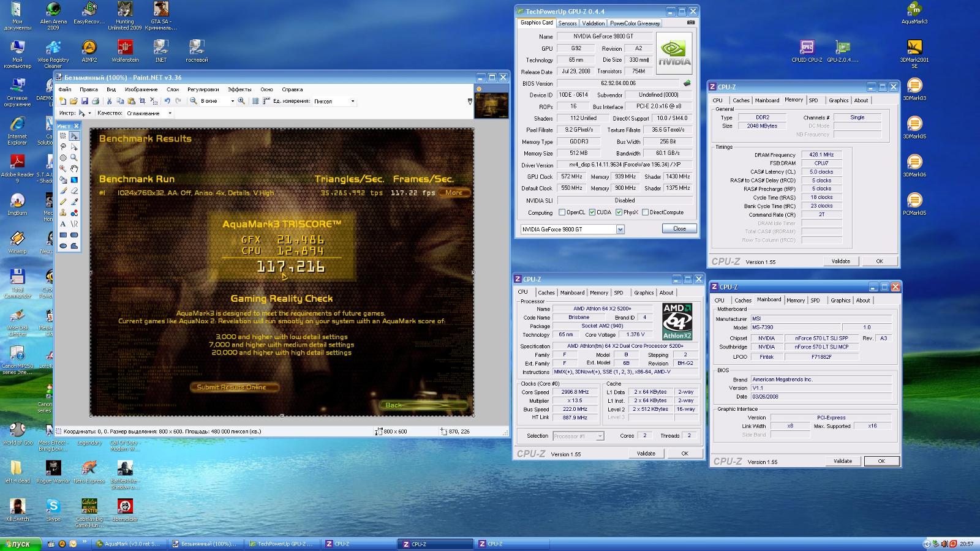Open the 'Файл' menu in Paint.NET
980x551 pixels.
coord(65,89)
